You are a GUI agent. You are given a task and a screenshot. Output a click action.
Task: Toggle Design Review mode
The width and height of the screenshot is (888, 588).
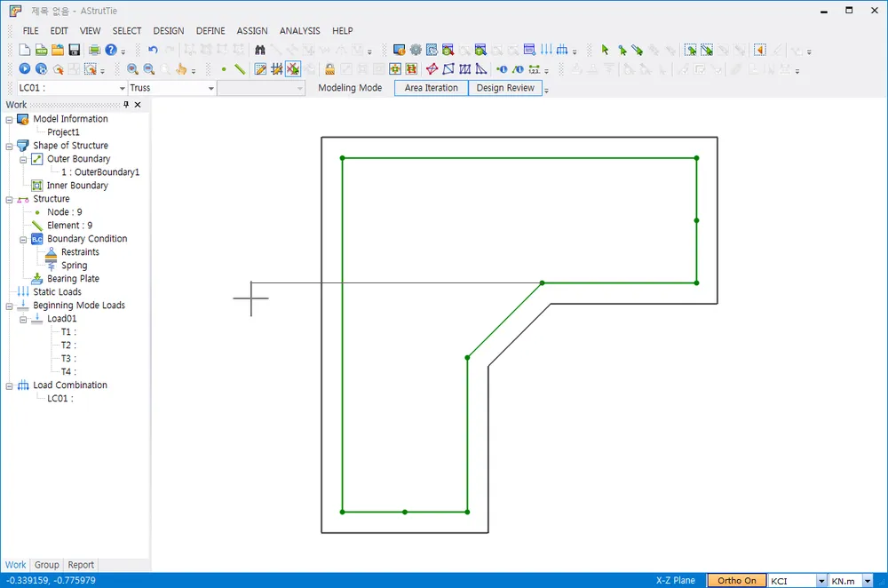pos(505,88)
